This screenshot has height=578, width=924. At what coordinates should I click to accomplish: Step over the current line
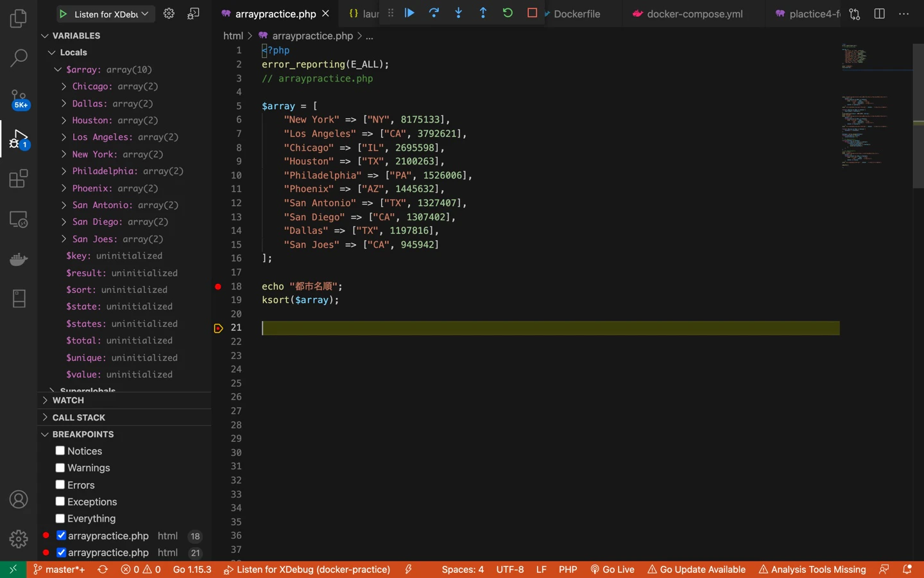[x=434, y=13]
